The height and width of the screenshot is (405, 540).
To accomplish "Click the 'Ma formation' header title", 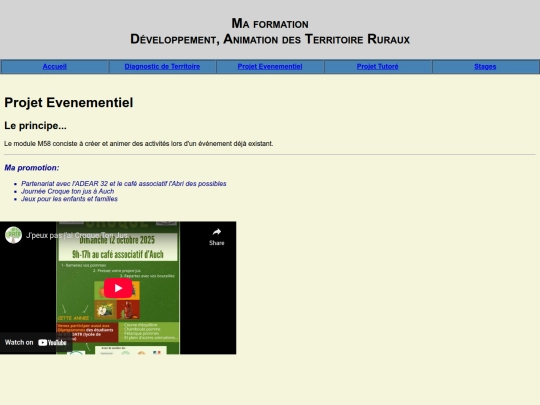I will coord(270,23).
